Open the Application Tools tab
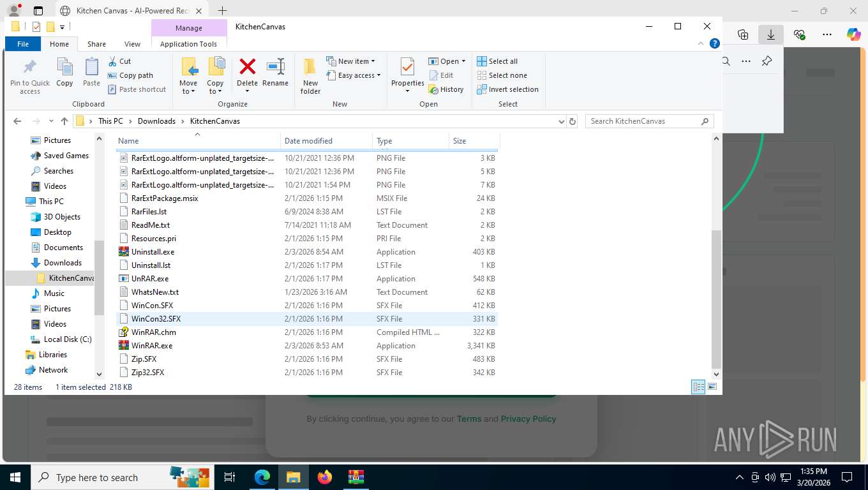 [188, 44]
